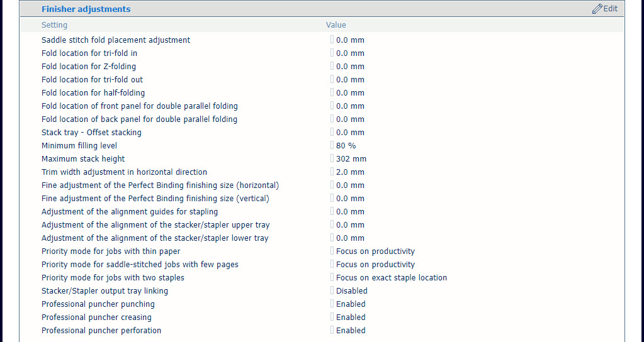
Task: Click the Setting column header
Action: pyautogui.click(x=54, y=25)
